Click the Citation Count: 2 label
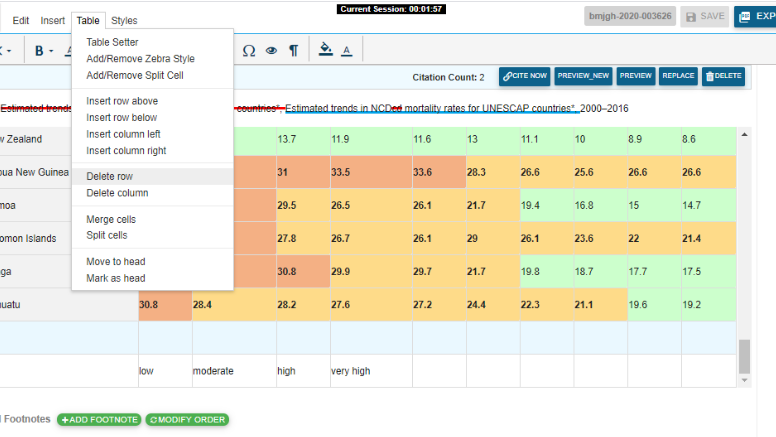The image size is (776, 437). (x=448, y=77)
